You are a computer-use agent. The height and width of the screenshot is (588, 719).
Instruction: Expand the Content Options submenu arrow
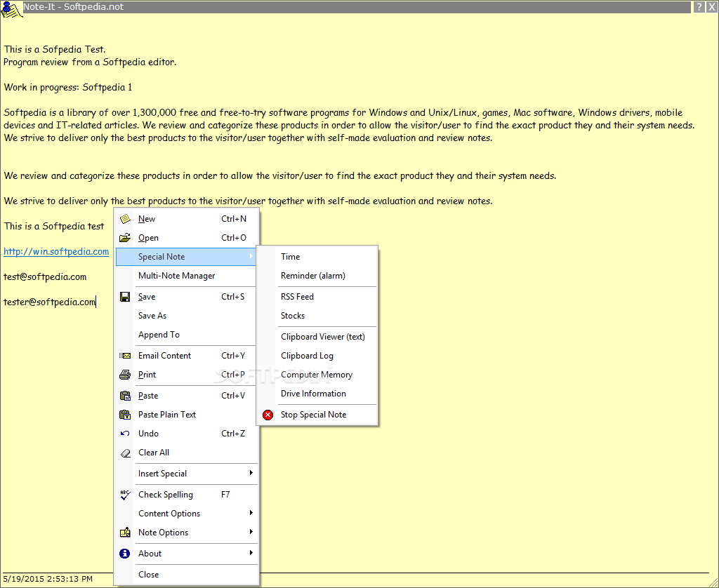coord(251,513)
